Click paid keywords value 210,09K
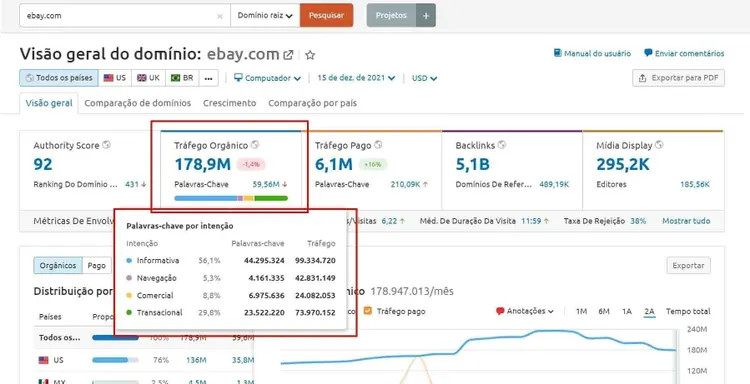This screenshot has height=384, width=750. tap(405, 184)
